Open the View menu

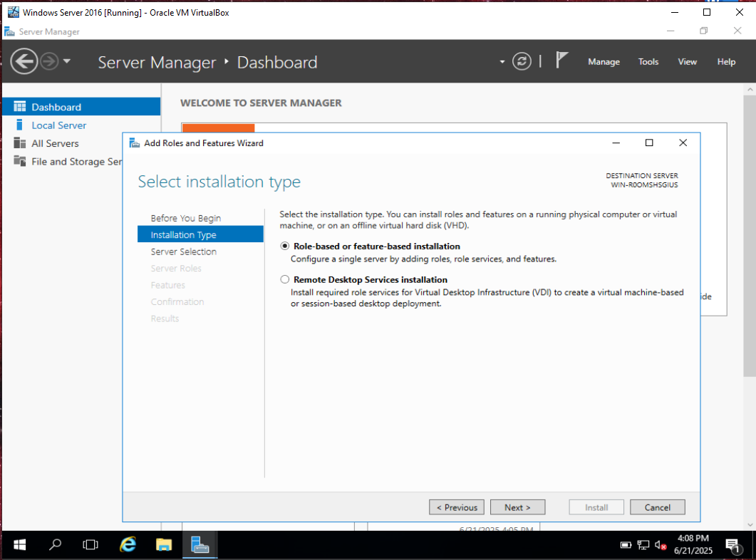(x=687, y=62)
